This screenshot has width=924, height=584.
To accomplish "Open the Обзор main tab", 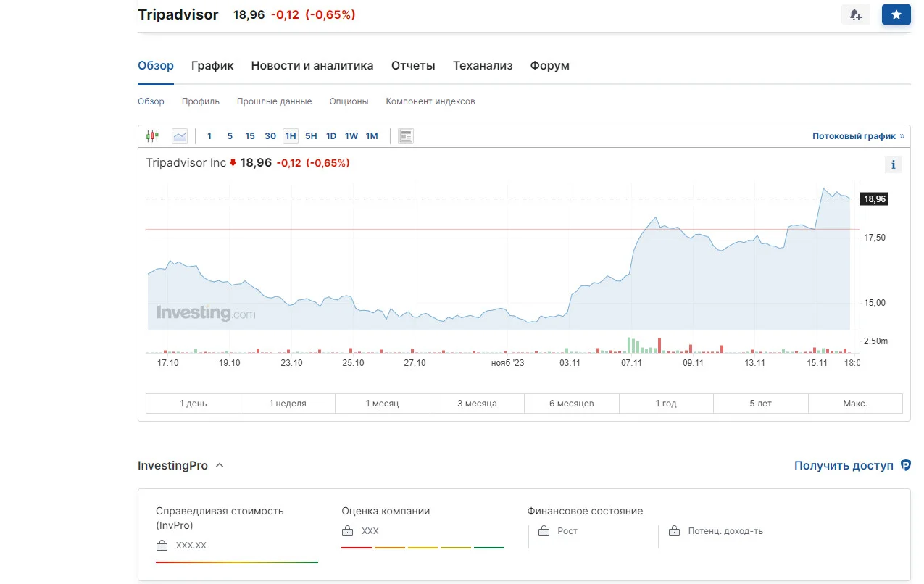I will pos(156,65).
